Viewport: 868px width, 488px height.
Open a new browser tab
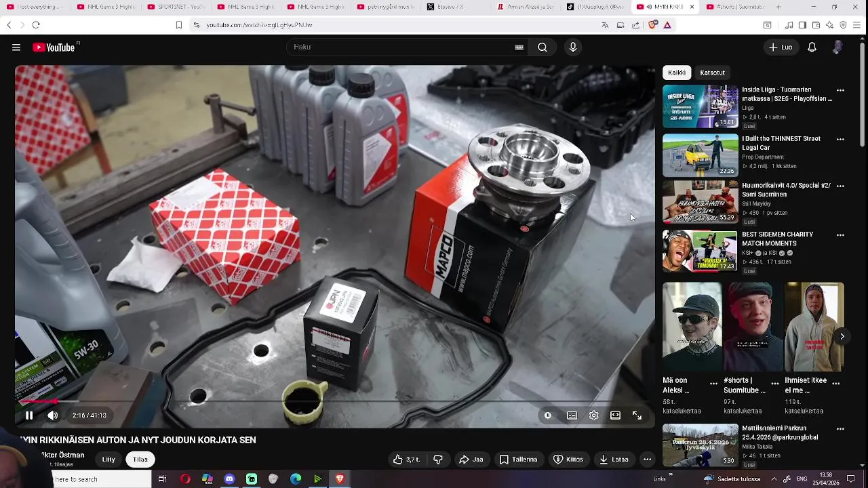coord(778,7)
